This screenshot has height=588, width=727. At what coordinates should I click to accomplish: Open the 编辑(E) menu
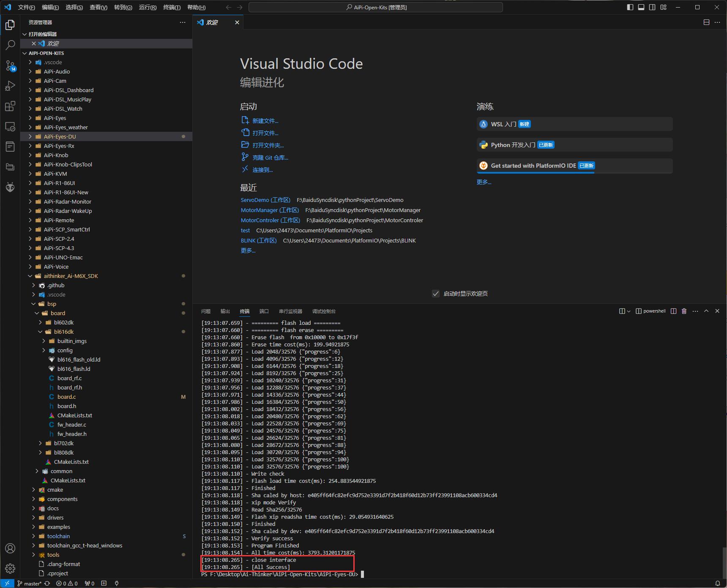point(50,7)
